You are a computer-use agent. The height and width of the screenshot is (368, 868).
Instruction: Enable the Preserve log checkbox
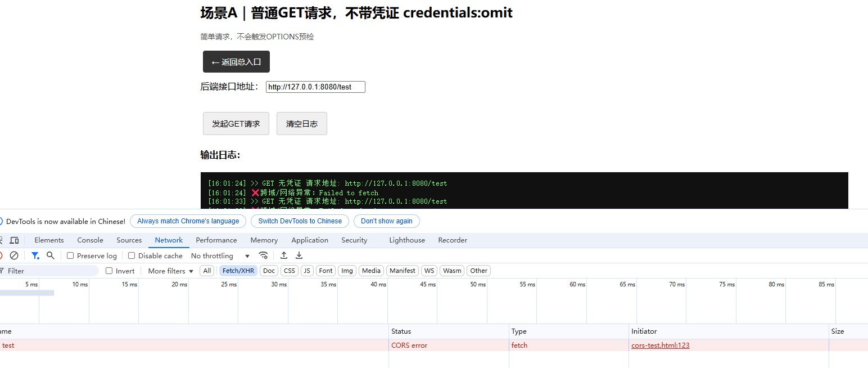coord(70,255)
